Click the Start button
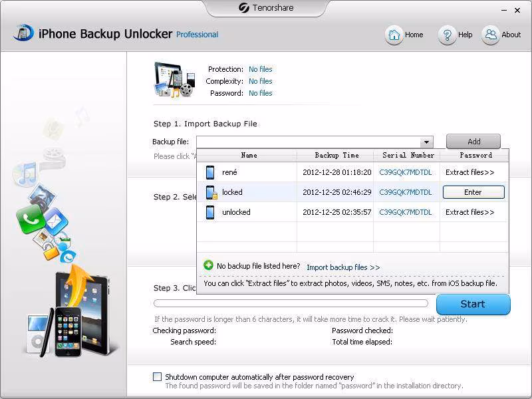The width and height of the screenshot is (532, 399). coord(473,304)
